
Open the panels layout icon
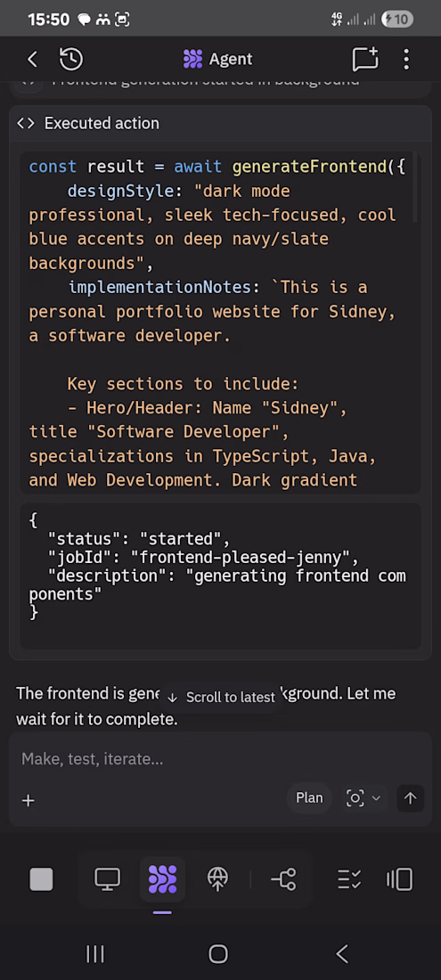tap(400, 878)
